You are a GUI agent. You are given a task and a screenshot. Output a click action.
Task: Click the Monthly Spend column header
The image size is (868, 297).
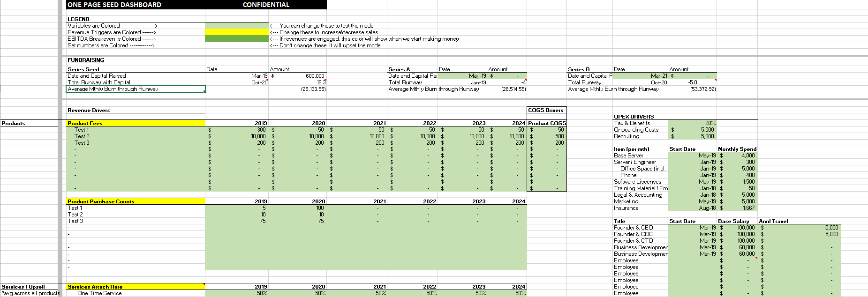(737, 149)
